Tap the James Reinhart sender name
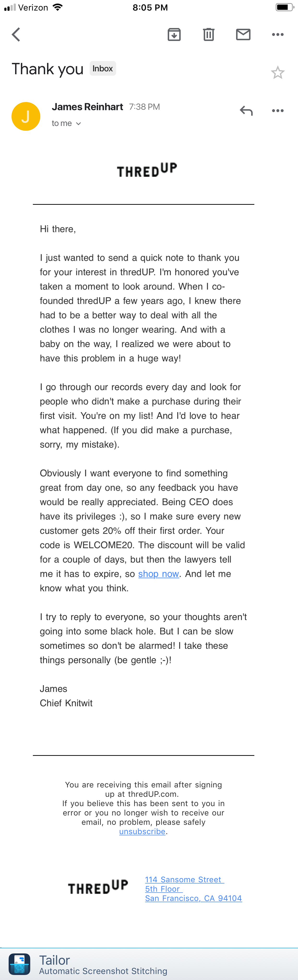Screen dimensions: 298x980 [x=87, y=107]
